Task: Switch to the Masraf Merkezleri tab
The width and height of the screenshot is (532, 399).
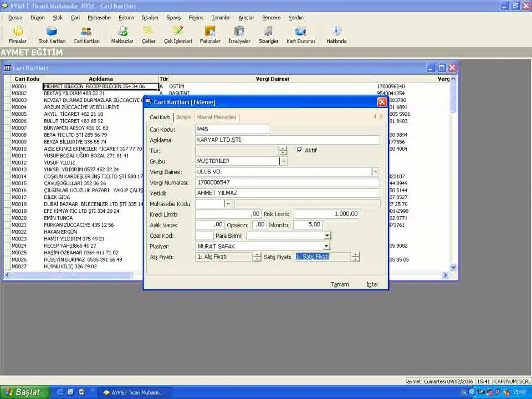Action: tap(216, 117)
